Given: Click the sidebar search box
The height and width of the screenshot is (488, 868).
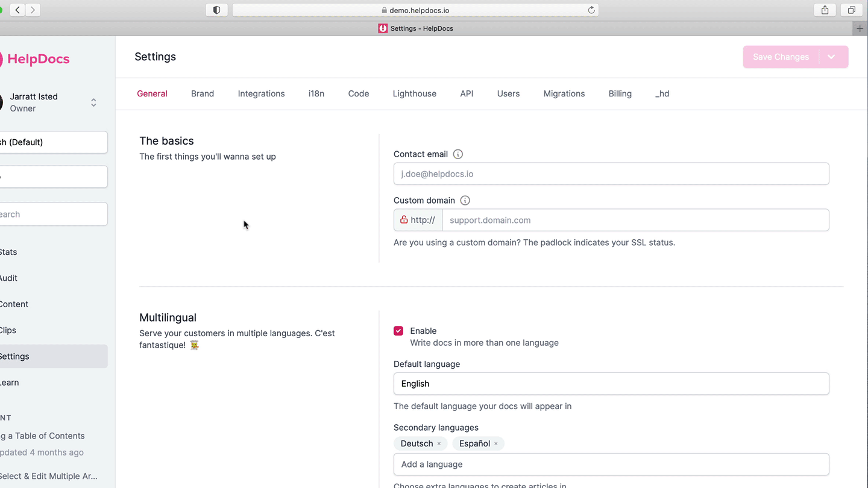Looking at the screenshot, I should tap(53, 214).
